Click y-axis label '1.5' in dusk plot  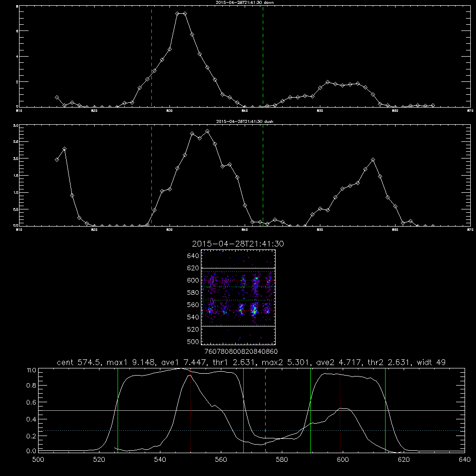pyautogui.click(x=16, y=176)
